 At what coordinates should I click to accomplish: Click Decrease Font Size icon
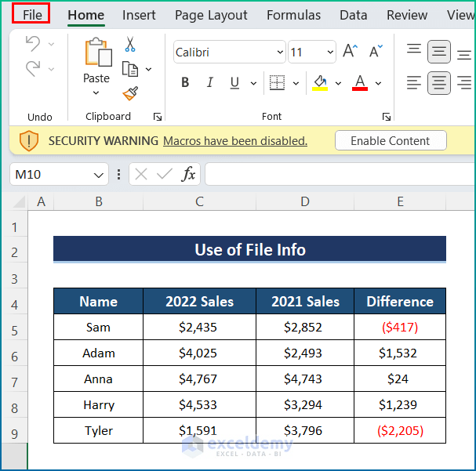376,51
